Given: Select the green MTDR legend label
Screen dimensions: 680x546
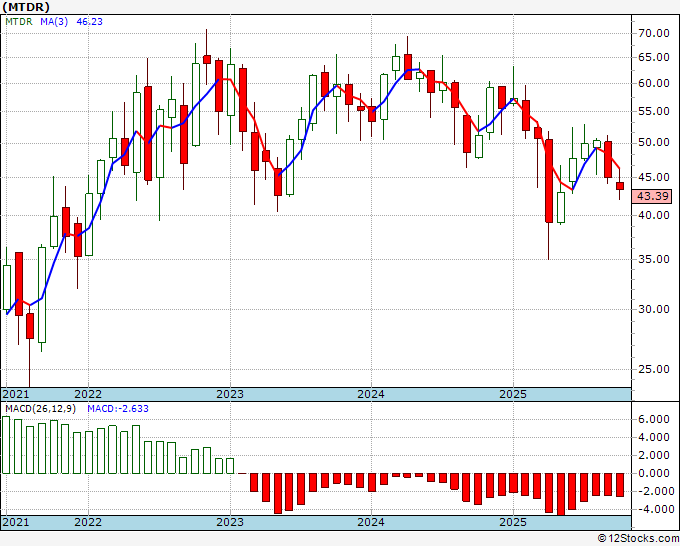Looking at the screenshot, I should click(x=19, y=21).
